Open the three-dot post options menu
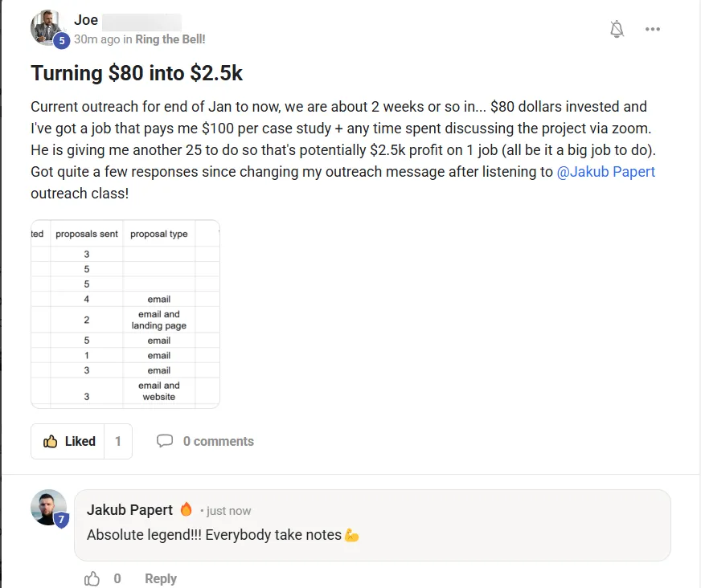701x588 pixels. point(652,29)
